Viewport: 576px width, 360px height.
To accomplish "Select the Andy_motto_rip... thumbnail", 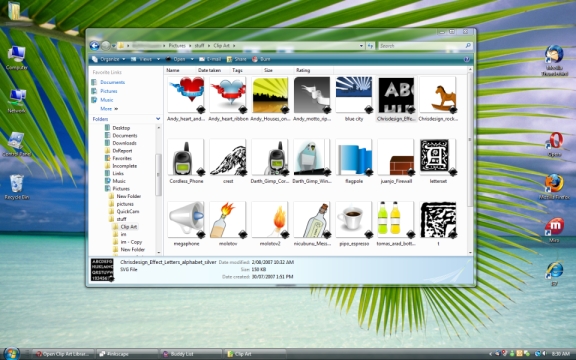I will pyautogui.click(x=312, y=95).
